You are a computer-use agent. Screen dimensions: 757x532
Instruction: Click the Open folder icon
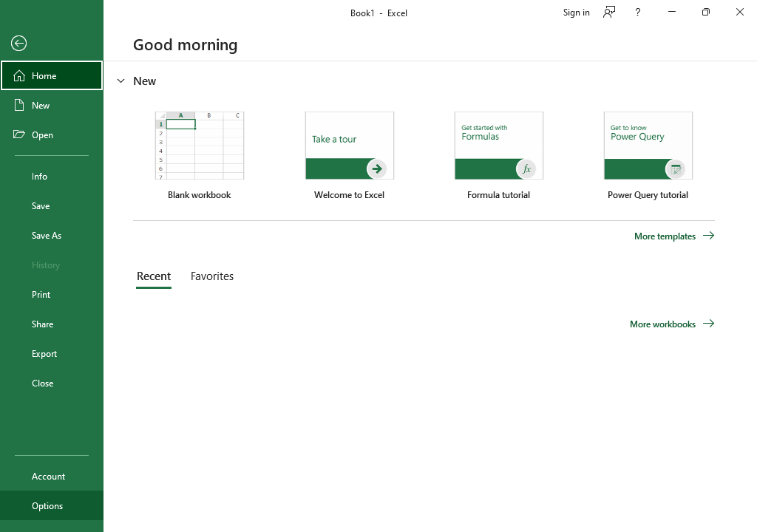pyautogui.click(x=18, y=134)
